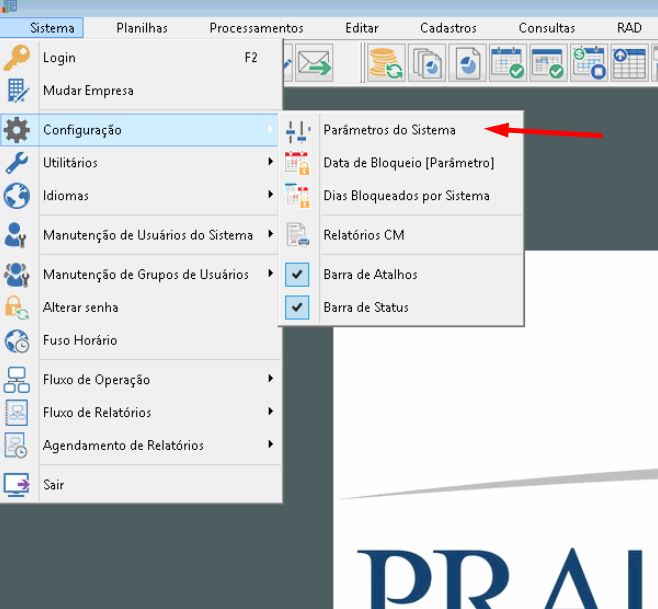Open the Sistema menu

42,28
